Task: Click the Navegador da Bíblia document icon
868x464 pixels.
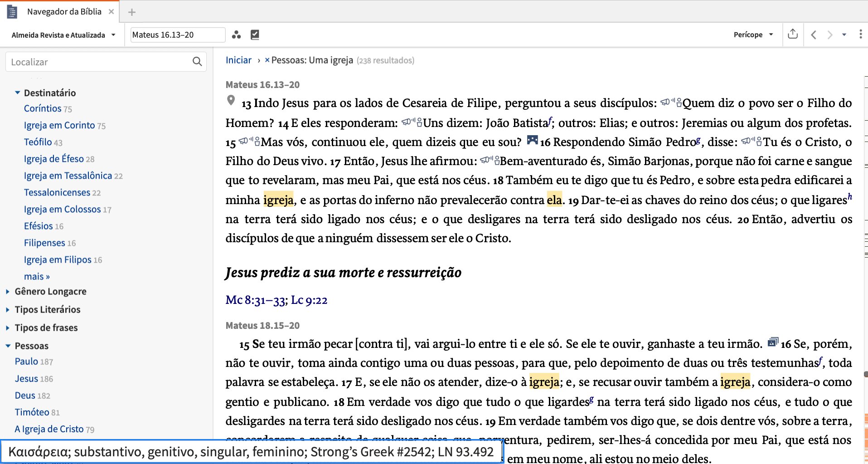Action: (x=12, y=12)
